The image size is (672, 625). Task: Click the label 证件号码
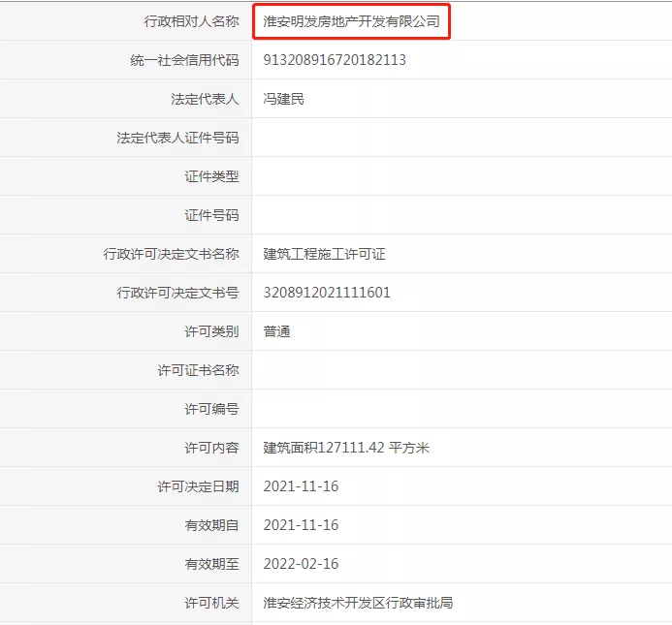(x=211, y=215)
